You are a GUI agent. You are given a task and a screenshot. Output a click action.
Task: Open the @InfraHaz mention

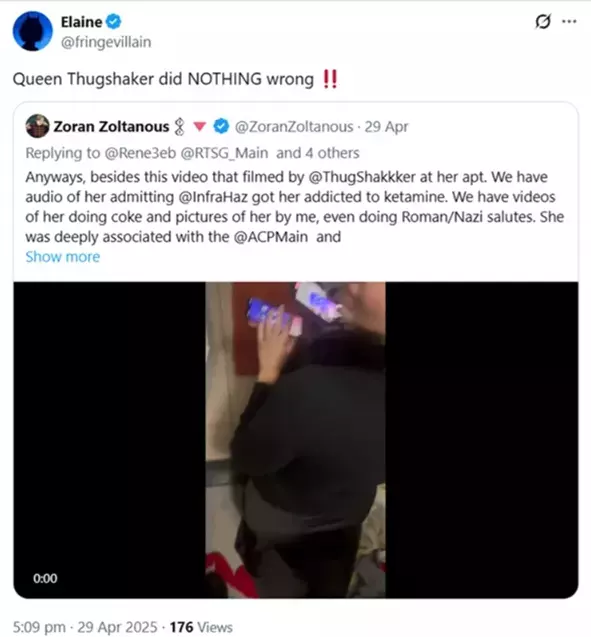pyautogui.click(x=216, y=197)
